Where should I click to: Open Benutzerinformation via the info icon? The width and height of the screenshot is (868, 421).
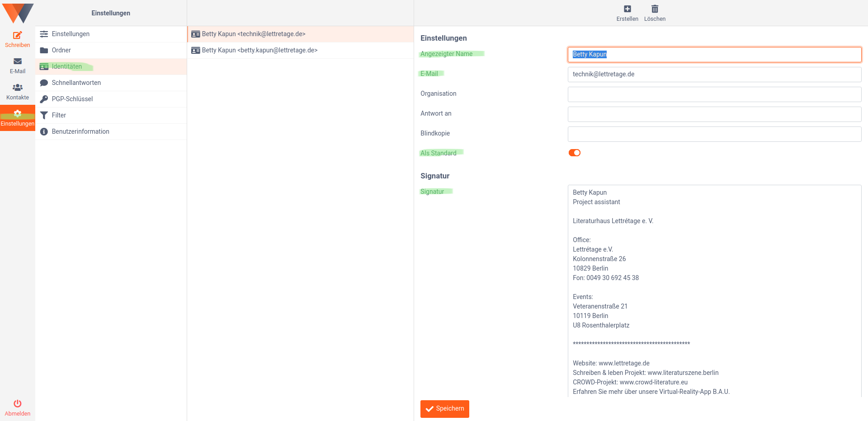(x=44, y=131)
